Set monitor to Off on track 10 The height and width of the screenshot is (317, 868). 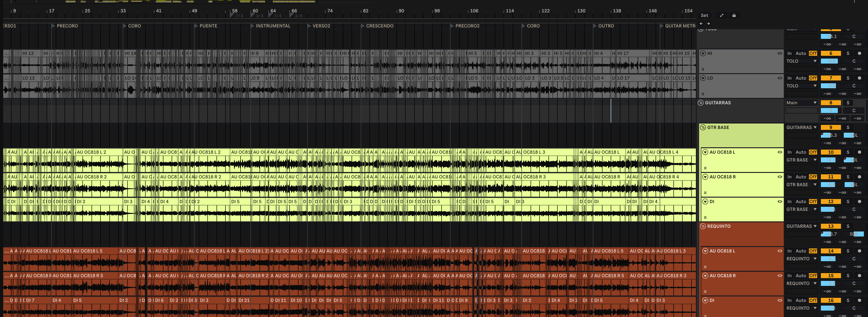pyautogui.click(x=813, y=152)
